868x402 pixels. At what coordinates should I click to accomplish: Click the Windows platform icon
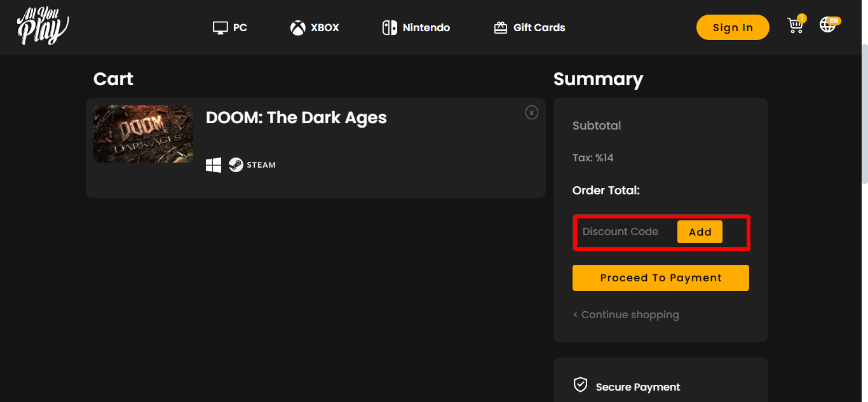(214, 165)
